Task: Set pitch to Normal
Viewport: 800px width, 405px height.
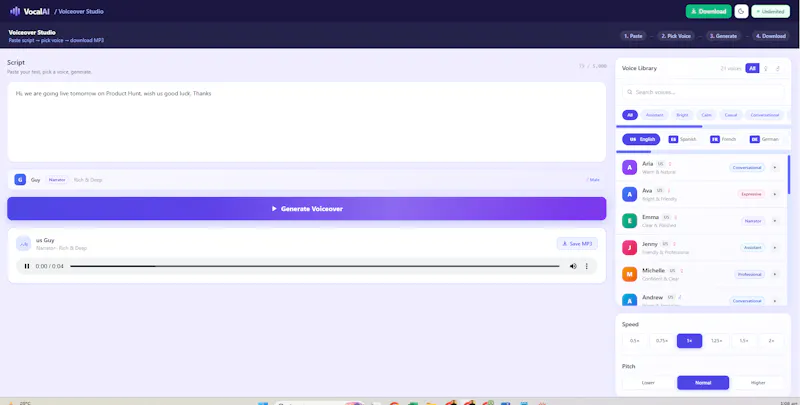Action: (x=703, y=383)
